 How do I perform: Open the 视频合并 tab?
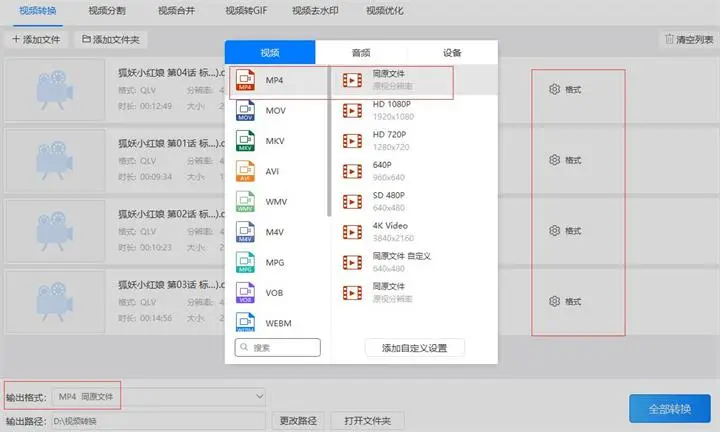[x=176, y=10]
